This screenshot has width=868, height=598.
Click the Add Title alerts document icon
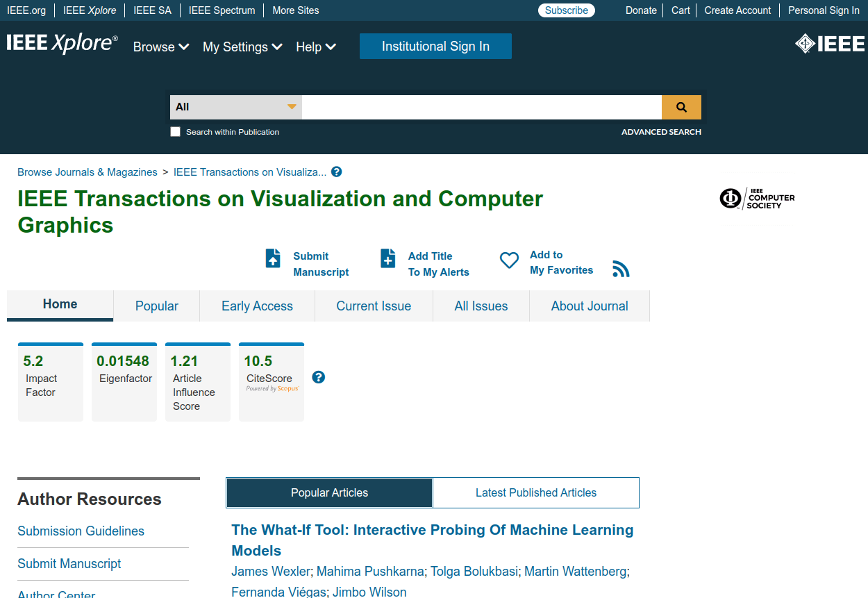coord(388,258)
